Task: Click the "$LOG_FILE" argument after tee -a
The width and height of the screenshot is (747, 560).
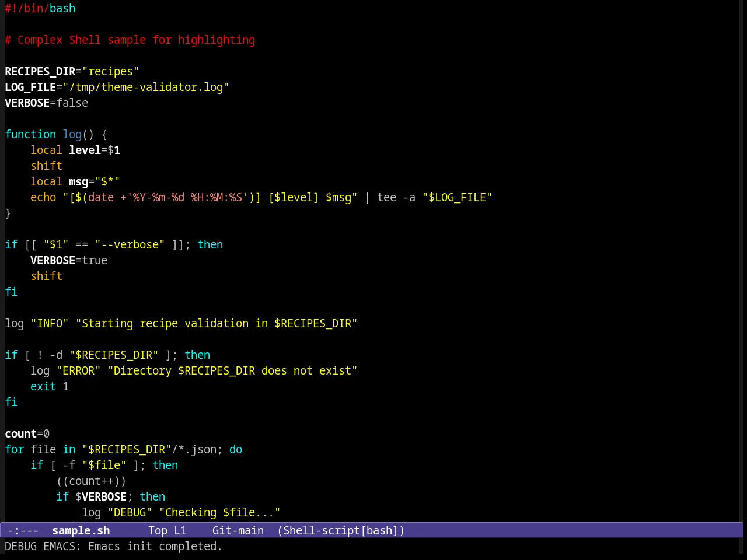Action: point(458,197)
